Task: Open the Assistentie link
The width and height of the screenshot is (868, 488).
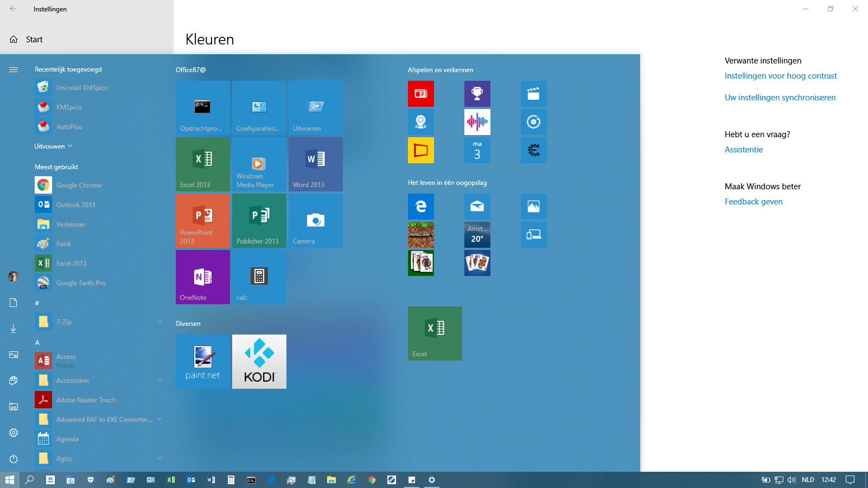Action: pyautogui.click(x=744, y=150)
